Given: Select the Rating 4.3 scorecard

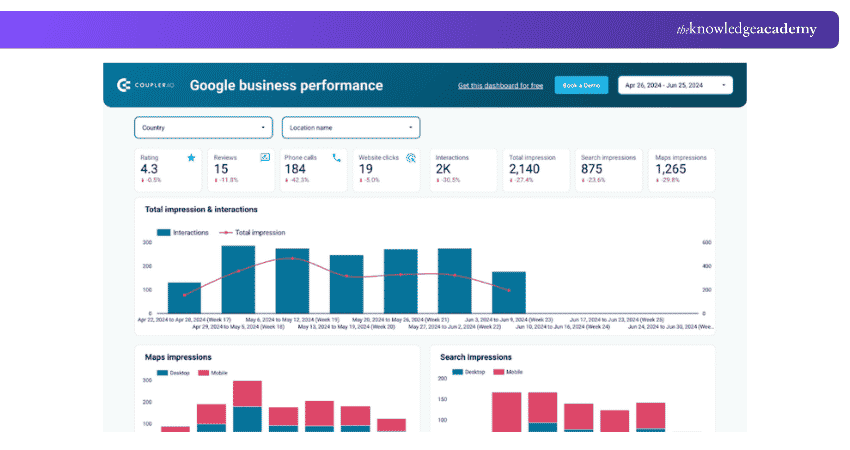Looking at the screenshot, I should tap(168, 170).
